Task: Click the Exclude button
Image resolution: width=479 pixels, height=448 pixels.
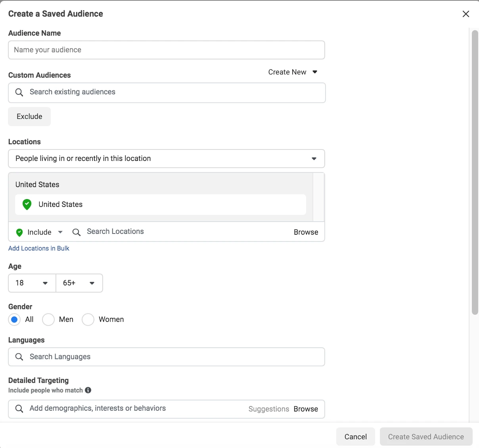Action: click(x=29, y=117)
